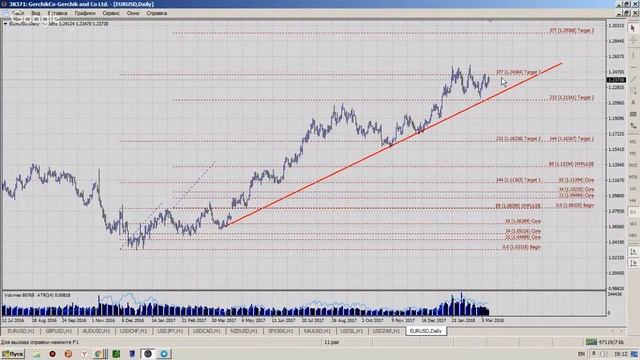Click the EN language indicator in tray
Viewport: 640px width, 360px height.
pyautogui.click(x=582, y=354)
